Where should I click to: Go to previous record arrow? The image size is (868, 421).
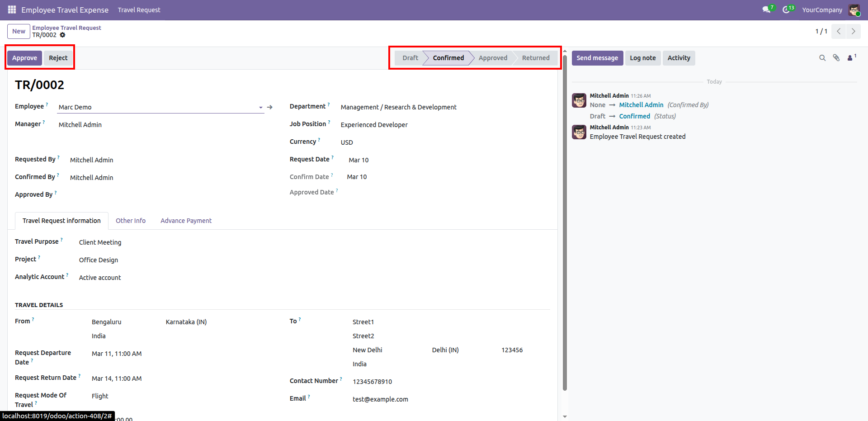click(x=839, y=31)
